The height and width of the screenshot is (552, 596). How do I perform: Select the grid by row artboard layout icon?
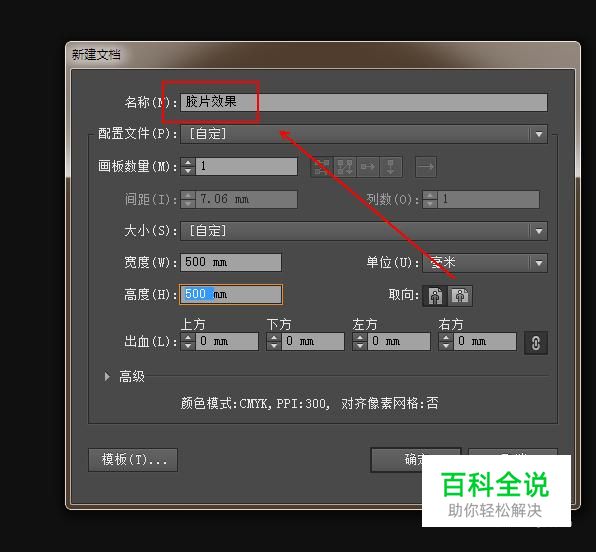(322, 167)
